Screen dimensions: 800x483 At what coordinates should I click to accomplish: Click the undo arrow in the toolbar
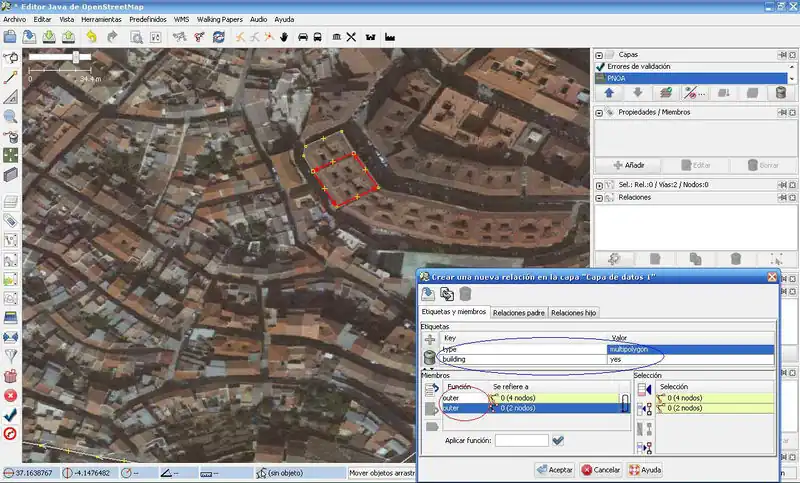point(92,37)
